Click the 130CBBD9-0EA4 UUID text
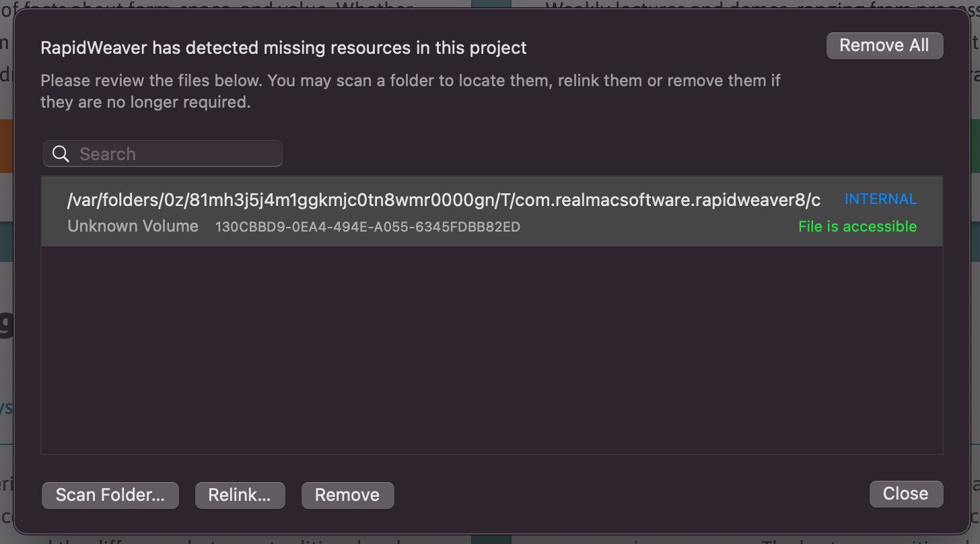The image size is (980, 544). [x=367, y=227]
